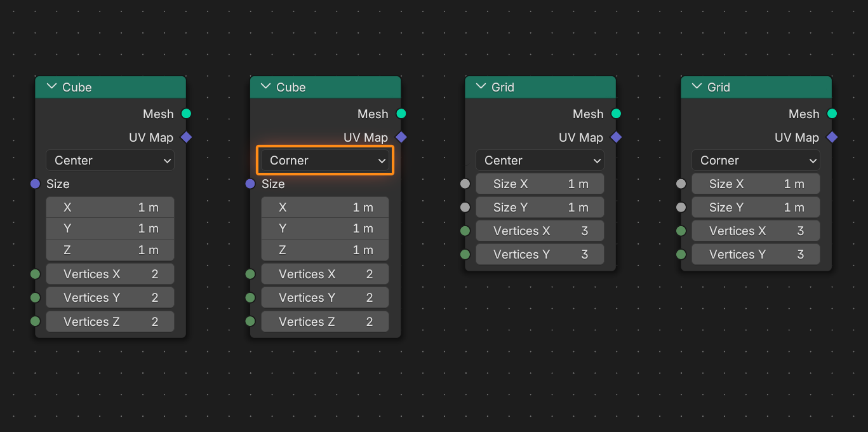Select the Size X field in the Corner Cube node

pyautogui.click(x=325, y=208)
